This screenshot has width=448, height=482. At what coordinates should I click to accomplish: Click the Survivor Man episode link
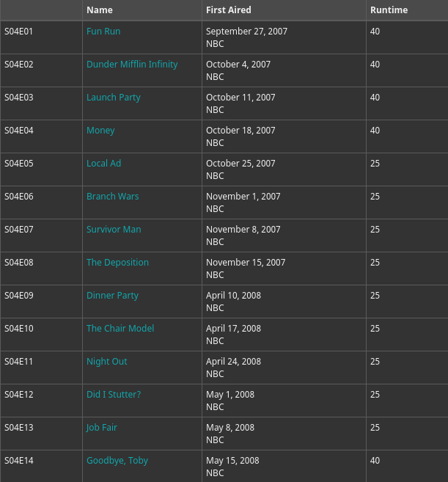coord(114,230)
